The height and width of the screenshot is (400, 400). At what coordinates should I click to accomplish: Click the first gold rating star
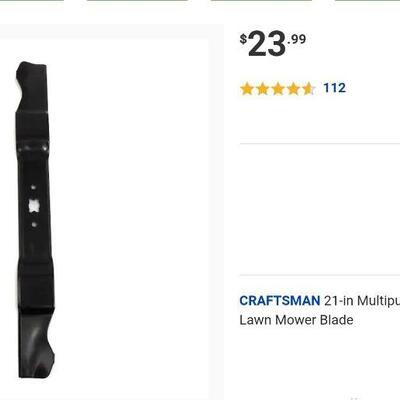coord(247,89)
